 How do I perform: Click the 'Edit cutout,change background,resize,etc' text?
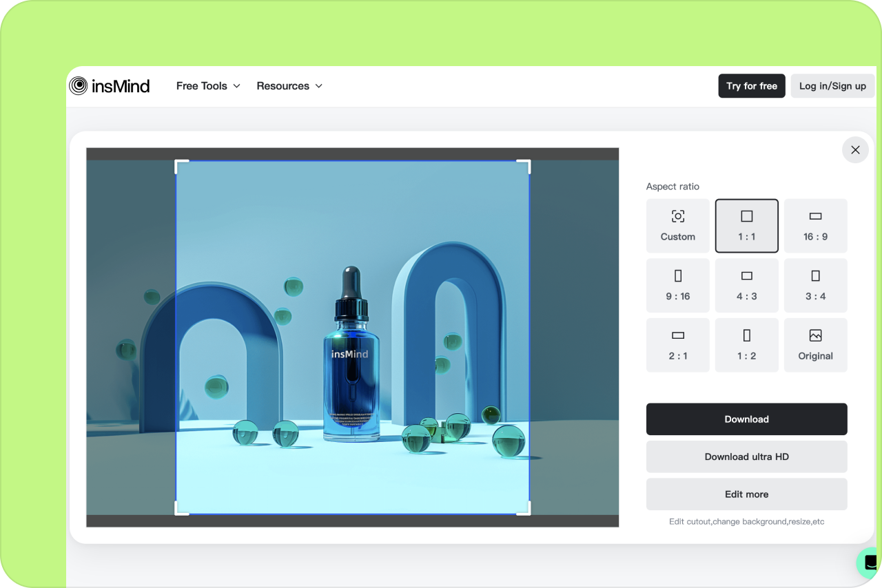(747, 522)
